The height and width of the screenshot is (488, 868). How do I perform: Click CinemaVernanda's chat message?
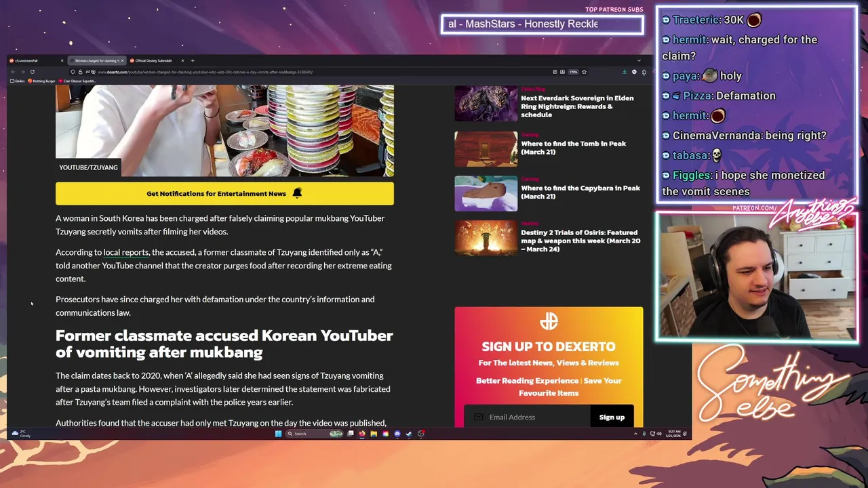point(744,136)
